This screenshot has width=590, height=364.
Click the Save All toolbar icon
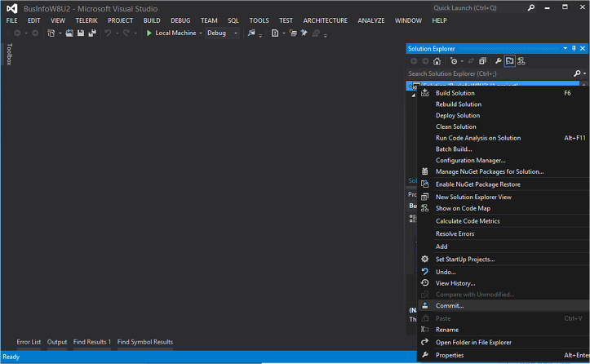(x=92, y=33)
